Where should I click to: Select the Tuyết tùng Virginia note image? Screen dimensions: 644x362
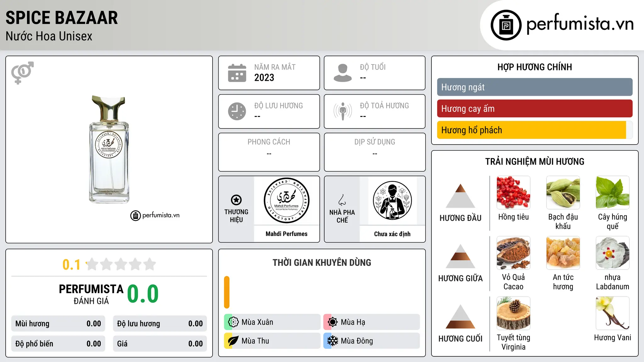514,313
